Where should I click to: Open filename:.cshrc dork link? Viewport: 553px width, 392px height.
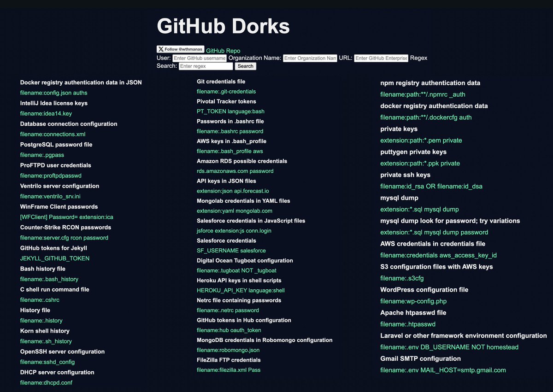click(40, 300)
